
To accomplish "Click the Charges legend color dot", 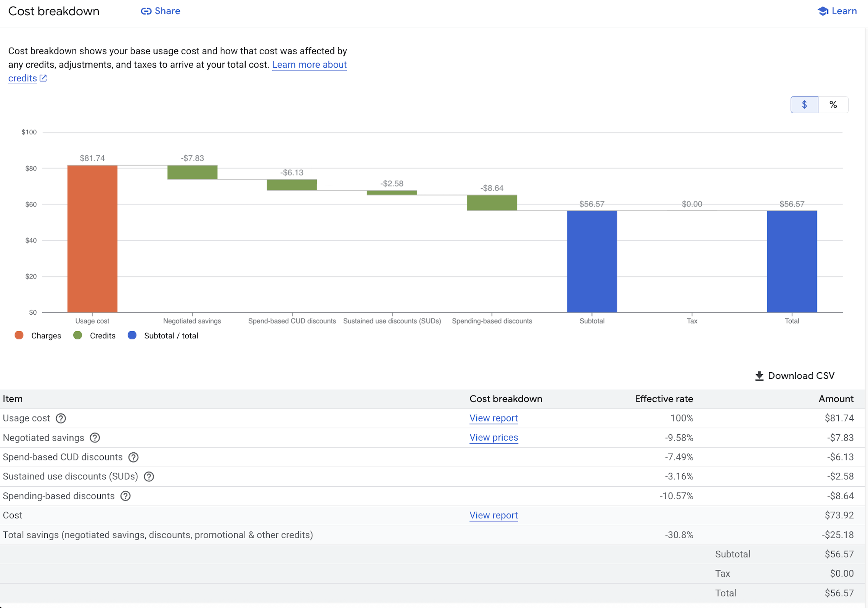I will coord(19,336).
